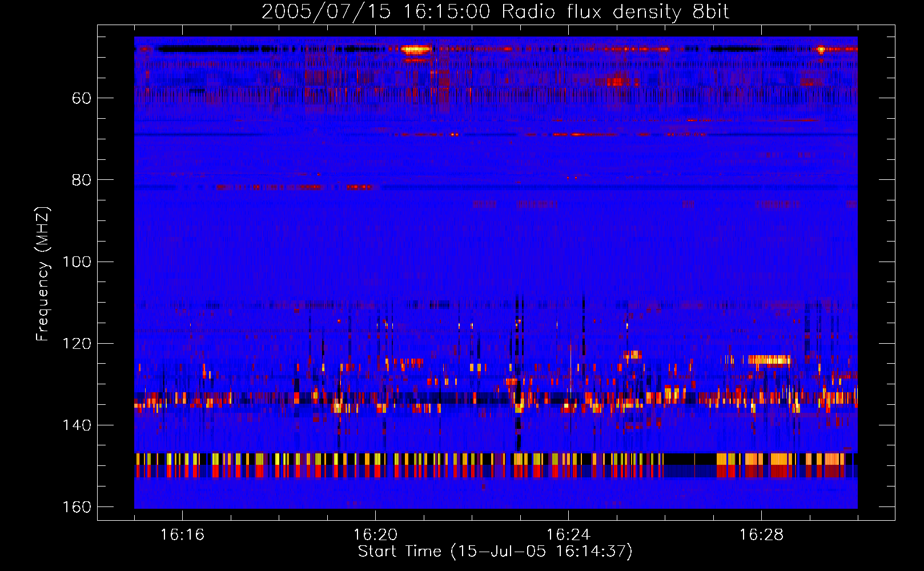Click the 16:16 time tick label
924x571 pixels.
tap(182, 535)
